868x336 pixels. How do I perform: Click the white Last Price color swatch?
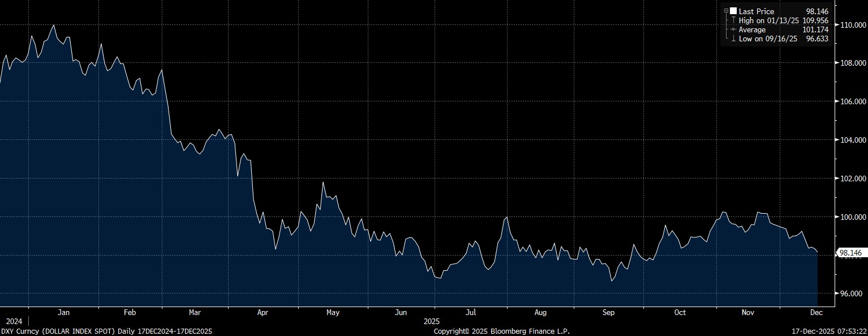pyautogui.click(x=733, y=11)
